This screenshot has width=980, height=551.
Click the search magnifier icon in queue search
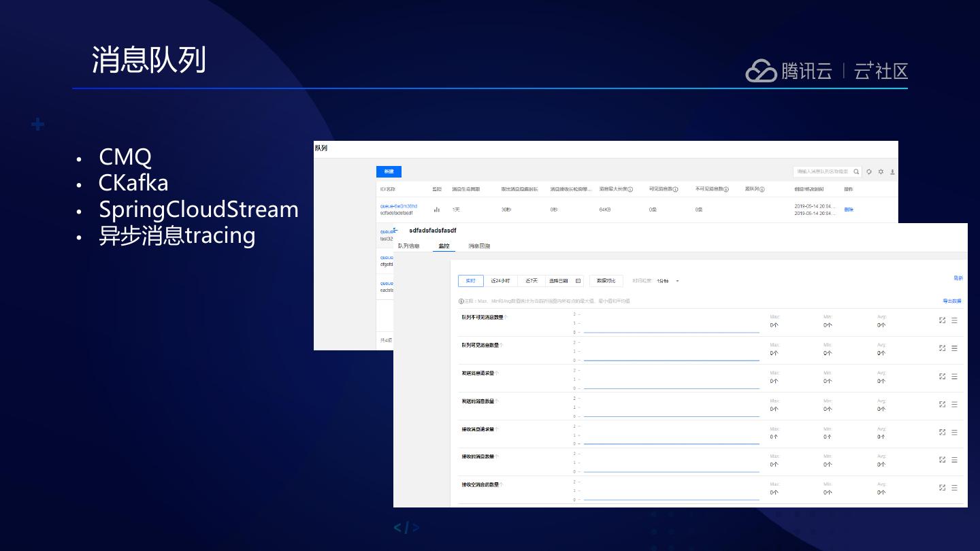[x=857, y=172]
